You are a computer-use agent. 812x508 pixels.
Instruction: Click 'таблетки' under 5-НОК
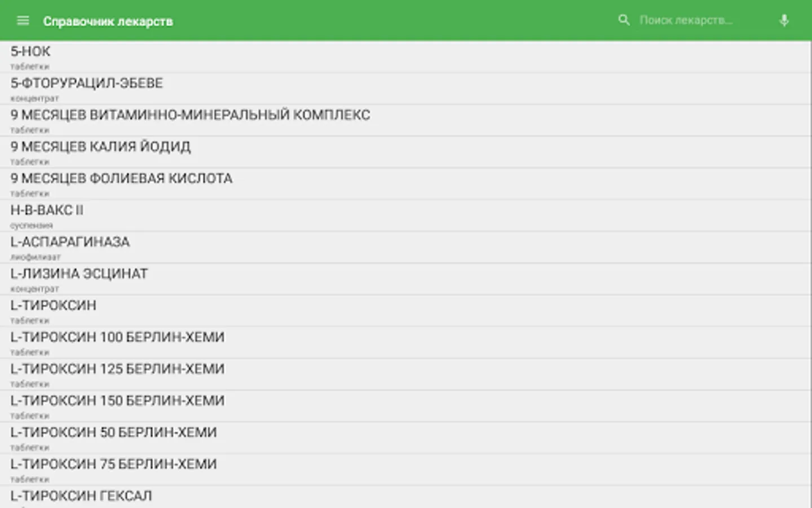coord(30,67)
